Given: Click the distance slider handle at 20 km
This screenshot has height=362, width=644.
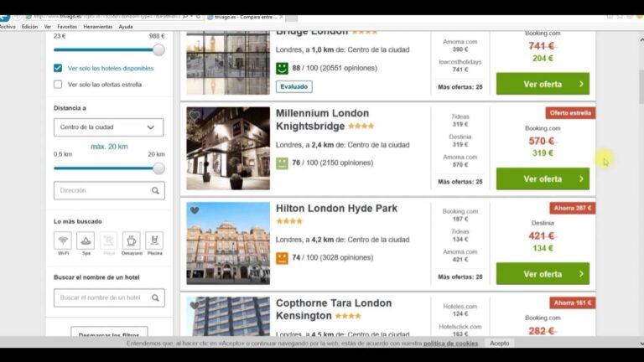Looking at the screenshot, I should point(158,168).
